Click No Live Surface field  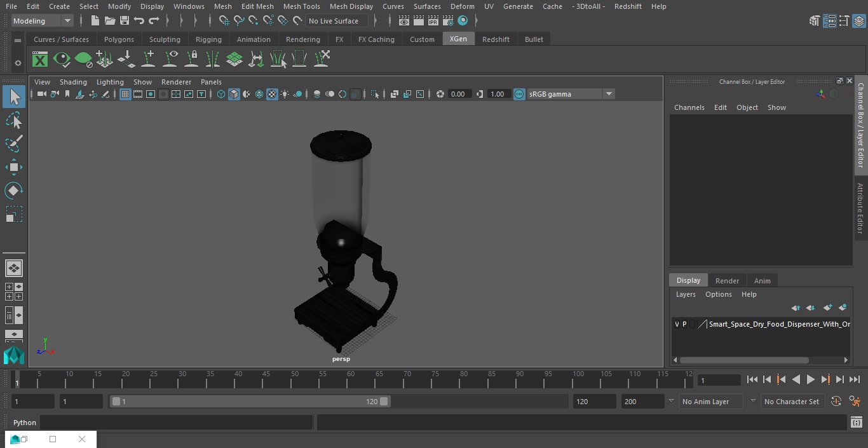337,21
